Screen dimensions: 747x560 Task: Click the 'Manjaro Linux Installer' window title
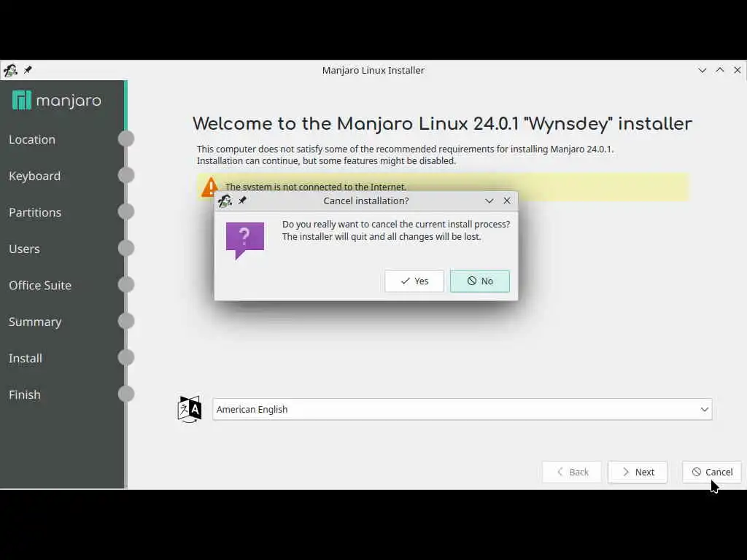coord(373,71)
